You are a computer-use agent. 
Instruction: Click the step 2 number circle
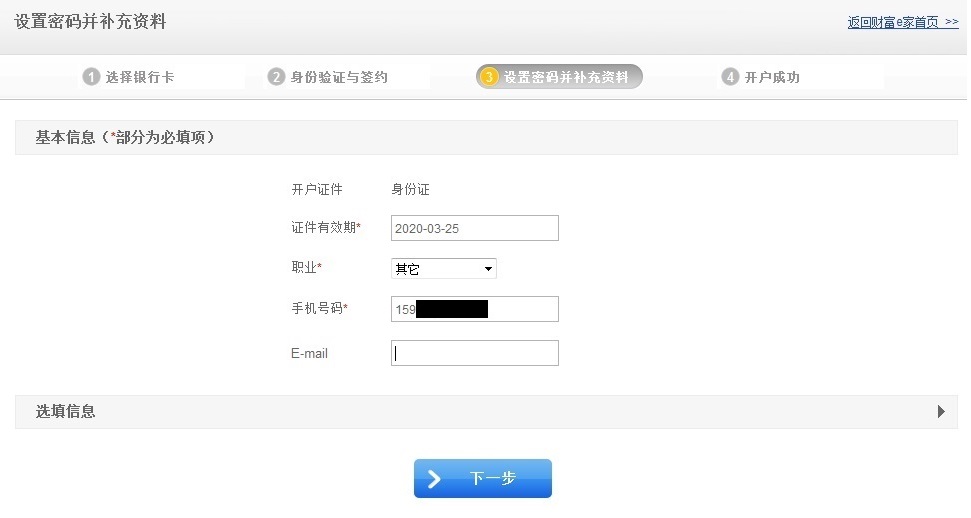(276, 77)
